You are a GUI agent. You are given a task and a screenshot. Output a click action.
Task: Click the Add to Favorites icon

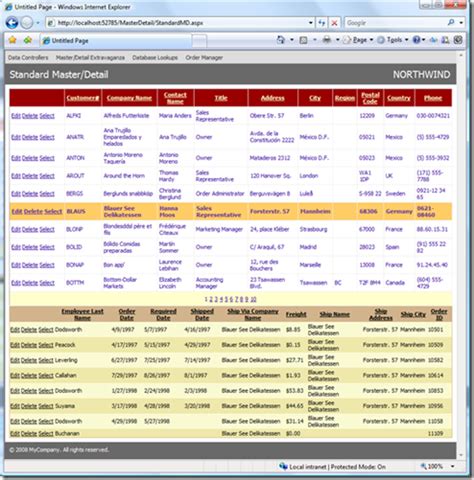(x=28, y=40)
